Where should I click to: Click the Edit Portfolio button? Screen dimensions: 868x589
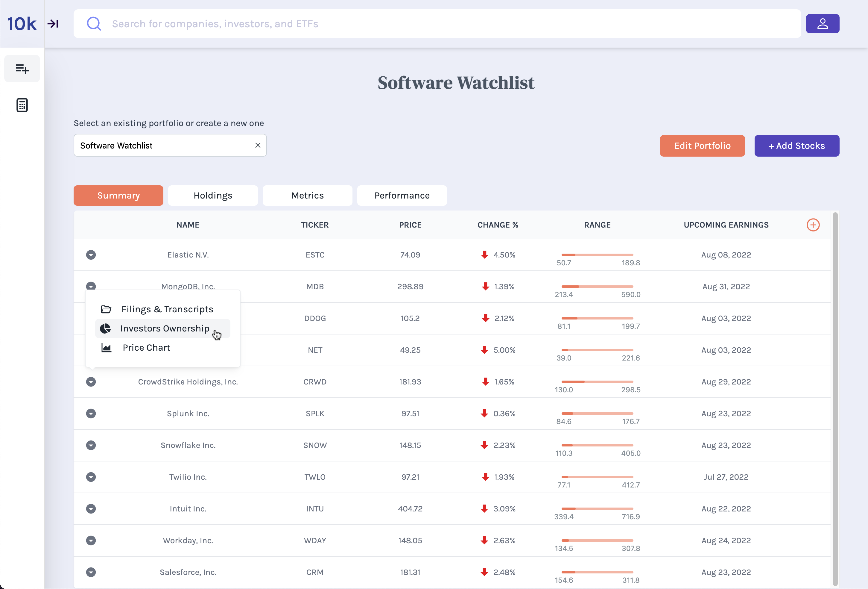tap(702, 146)
